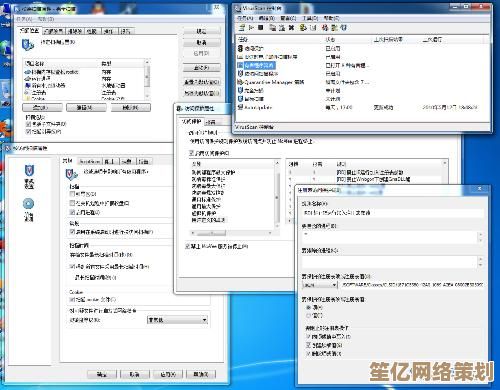Click the Delete (X) icon in VirusScan toolbar
This screenshot has height=390, width=500.
point(291,28)
